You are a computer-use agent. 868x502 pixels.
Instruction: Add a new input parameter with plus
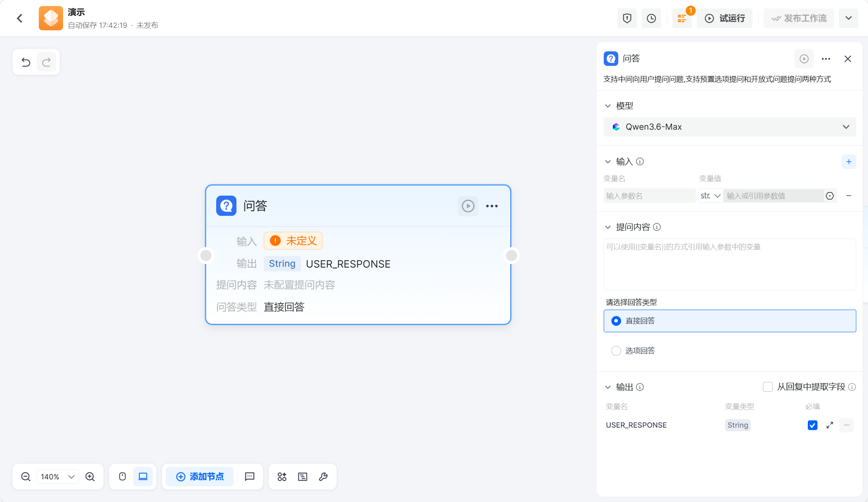click(849, 162)
